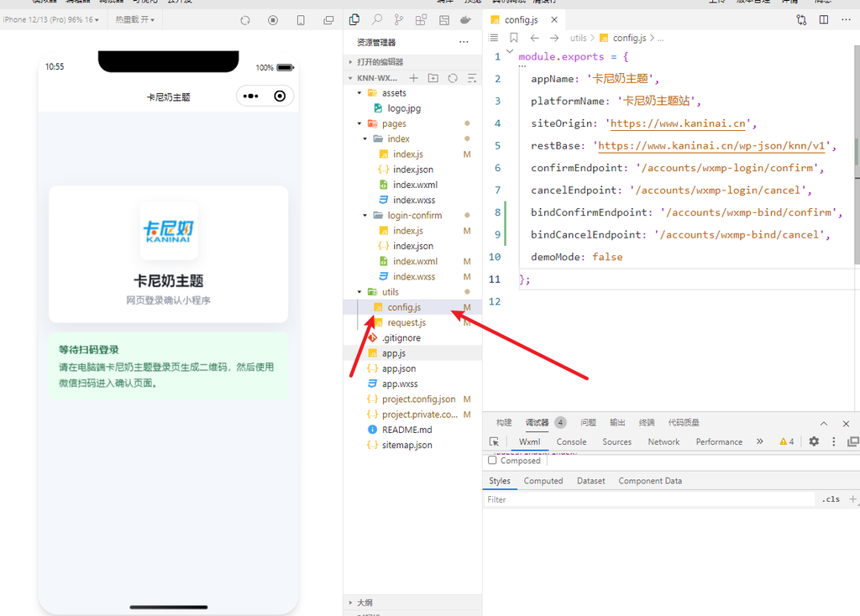Click the new folder icon
The image size is (860, 616).
[x=433, y=78]
